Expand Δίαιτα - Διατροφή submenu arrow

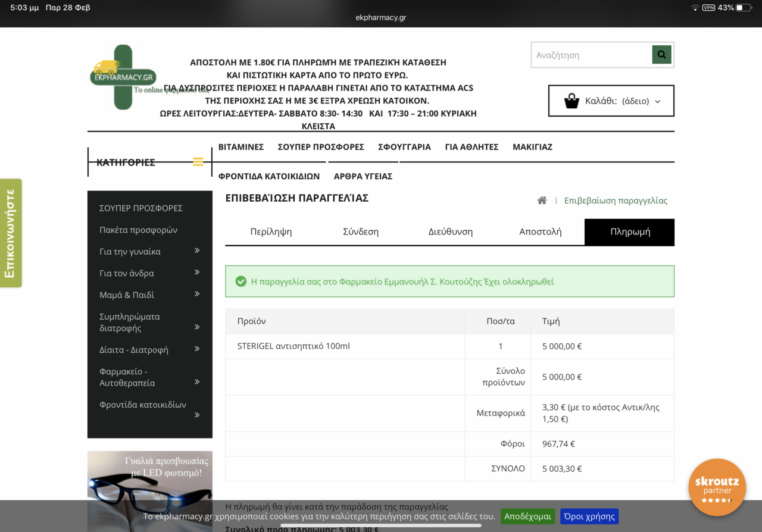tap(197, 349)
